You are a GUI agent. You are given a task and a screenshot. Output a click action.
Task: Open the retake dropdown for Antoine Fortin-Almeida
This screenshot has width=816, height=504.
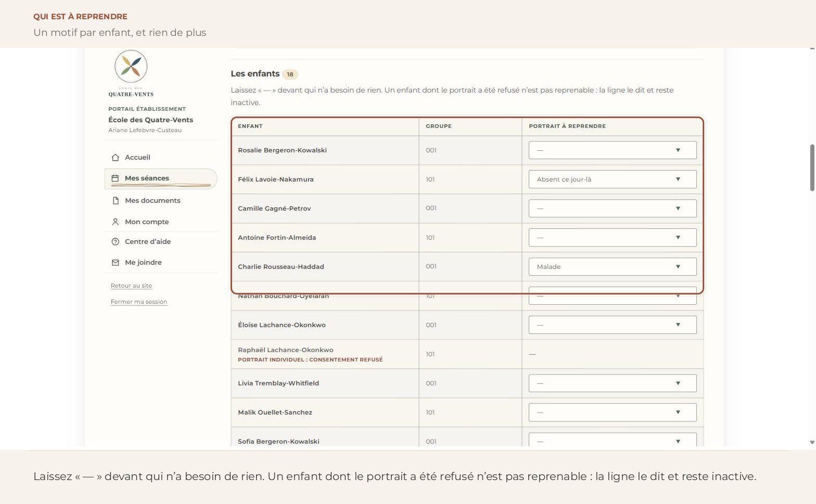613,238
